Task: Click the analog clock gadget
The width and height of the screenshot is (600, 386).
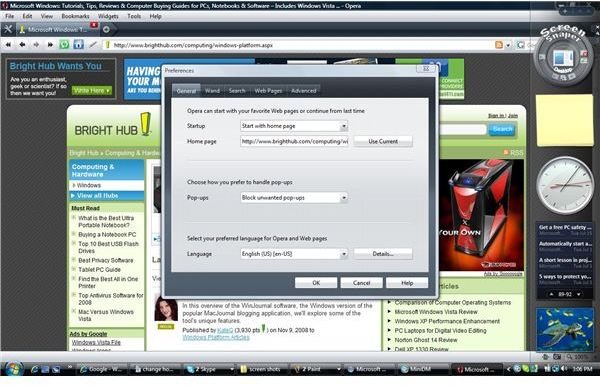Action: tap(565, 185)
